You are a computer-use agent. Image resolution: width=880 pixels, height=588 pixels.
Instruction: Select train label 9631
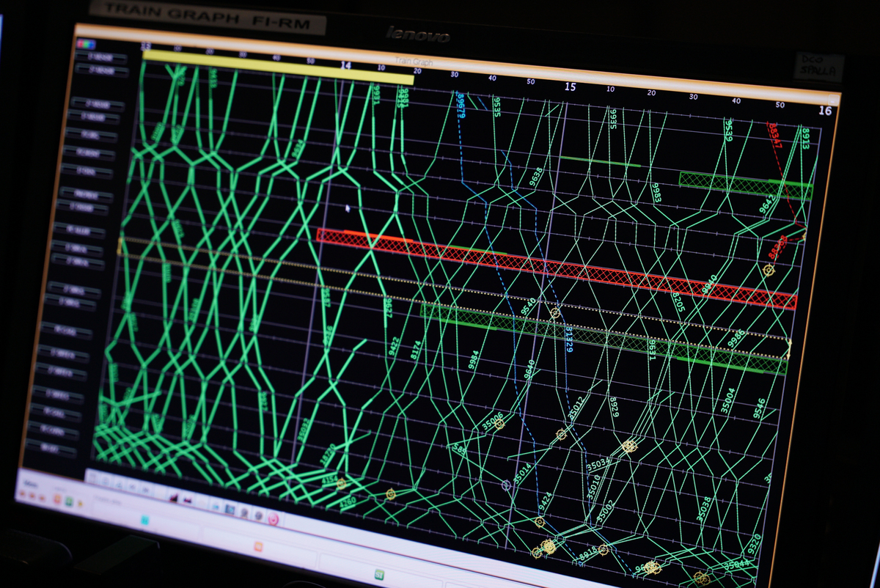pyautogui.click(x=652, y=349)
